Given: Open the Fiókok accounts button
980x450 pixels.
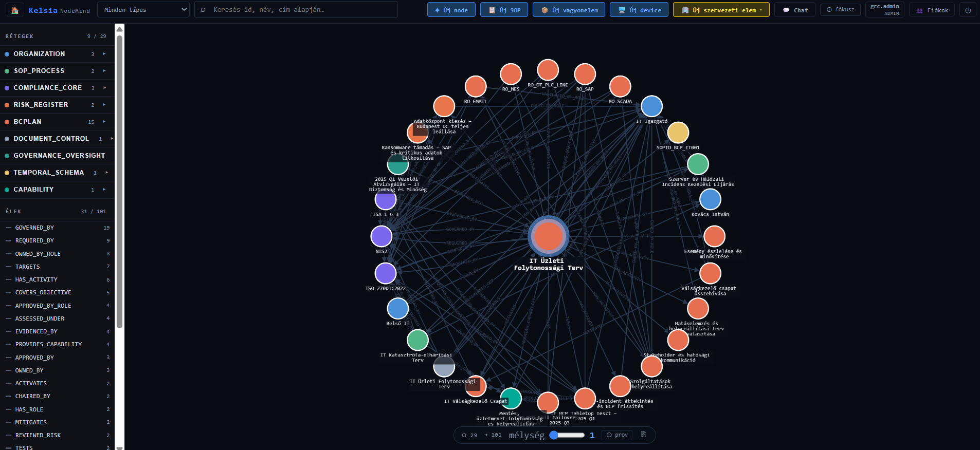Looking at the screenshot, I should (x=932, y=10).
